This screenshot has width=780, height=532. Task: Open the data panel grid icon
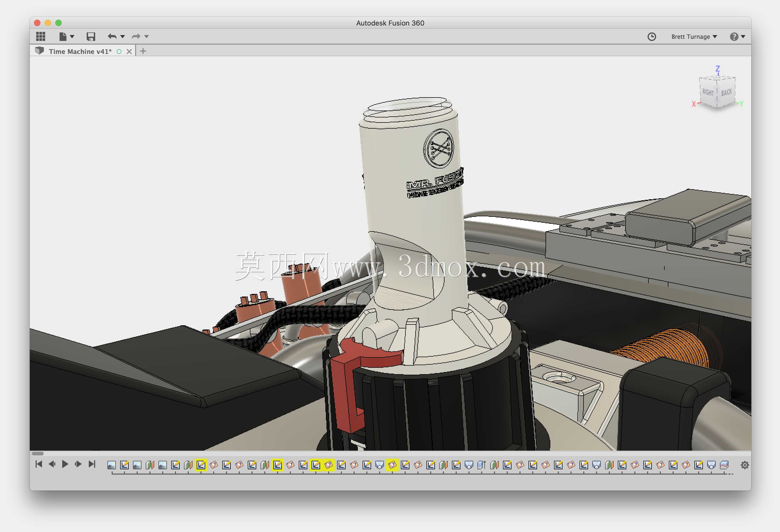(x=41, y=36)
